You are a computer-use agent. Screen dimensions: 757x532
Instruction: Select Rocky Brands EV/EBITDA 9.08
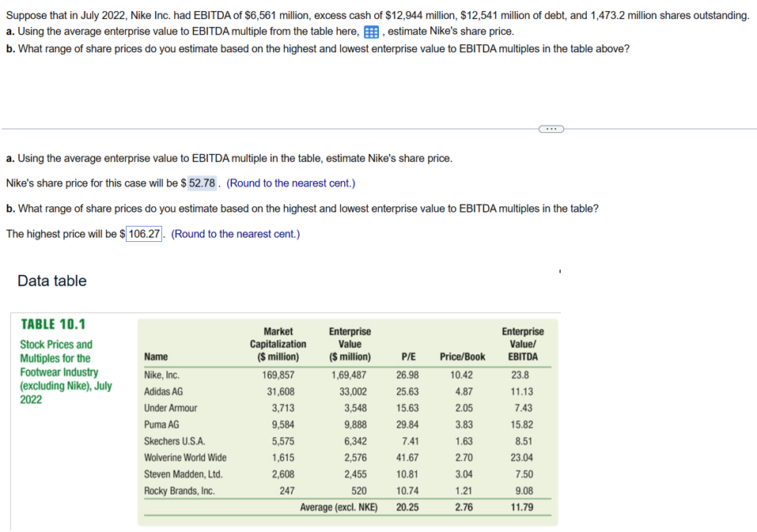(x=524, y=491)
